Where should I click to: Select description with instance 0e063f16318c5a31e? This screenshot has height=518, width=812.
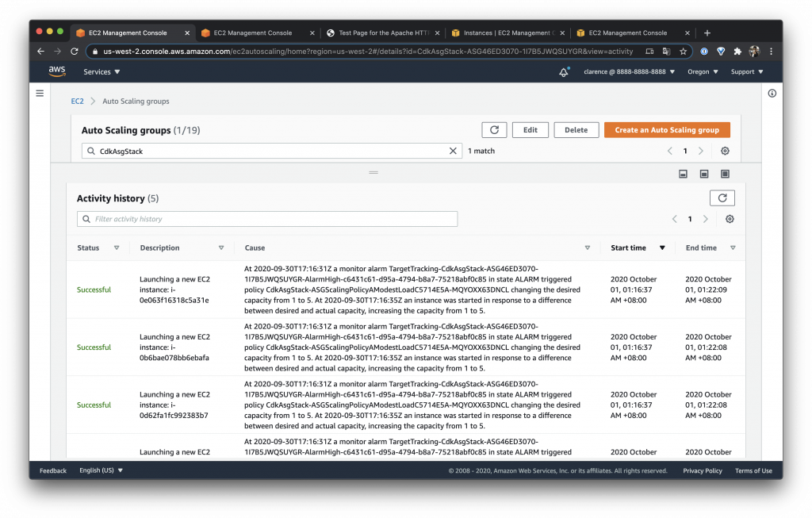pyautogui.click(x=175, y=290)
